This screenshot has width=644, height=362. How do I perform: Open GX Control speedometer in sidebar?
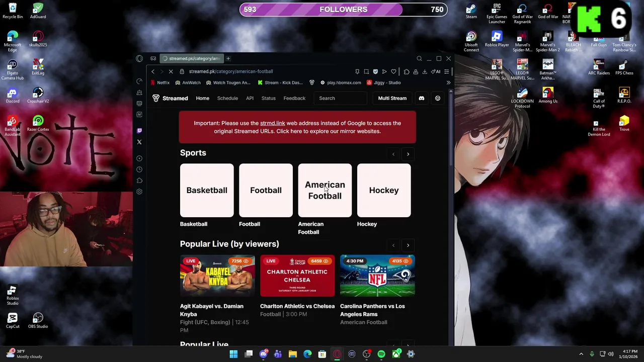pos(139,81)
